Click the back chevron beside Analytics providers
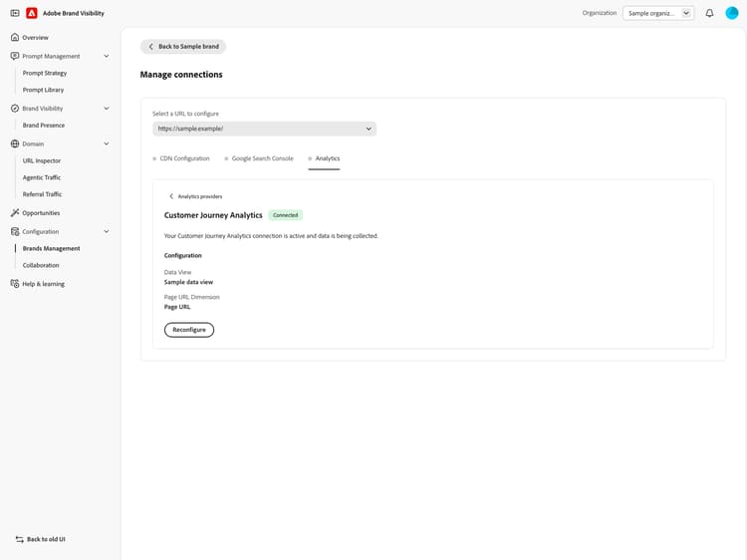Image resolution: width=747 pixels, height=560 pixels. pyautogui.click(x=171, y=196)
